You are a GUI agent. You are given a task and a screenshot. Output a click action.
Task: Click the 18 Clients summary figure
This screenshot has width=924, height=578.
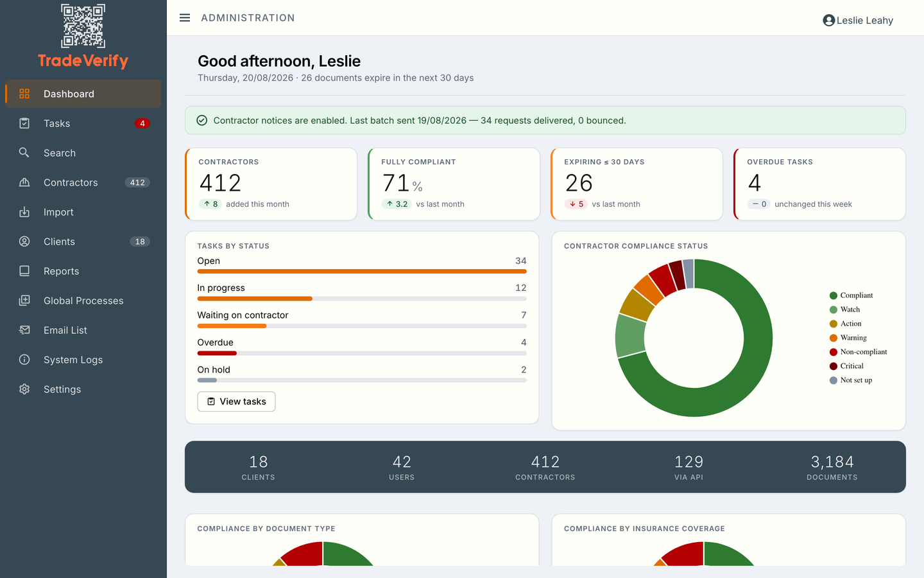point(258,462)
